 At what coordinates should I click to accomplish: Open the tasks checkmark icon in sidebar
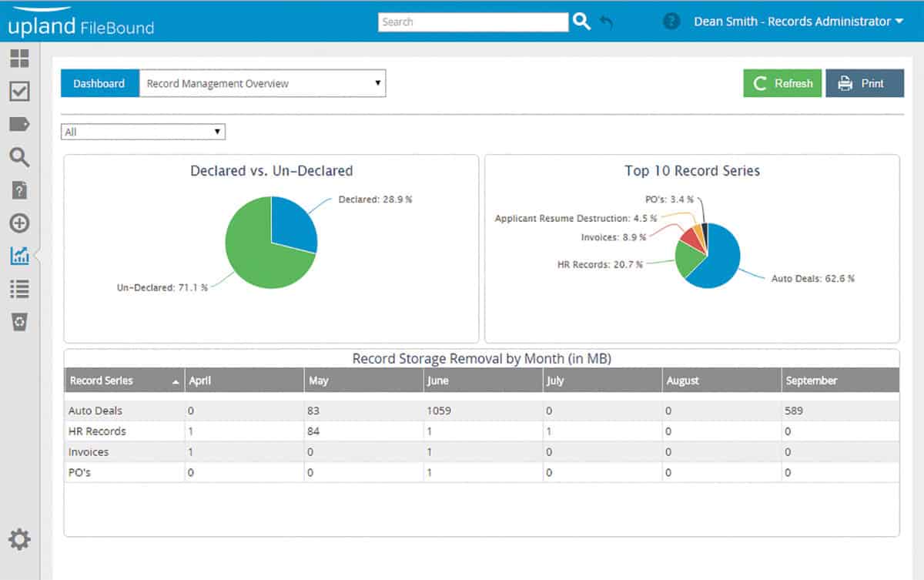coord(19,92)
